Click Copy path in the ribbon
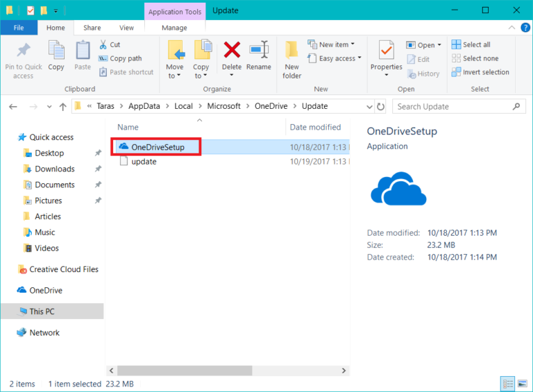Image resolution: width=533 pixels, height=392 pixels. click(120, 58)
